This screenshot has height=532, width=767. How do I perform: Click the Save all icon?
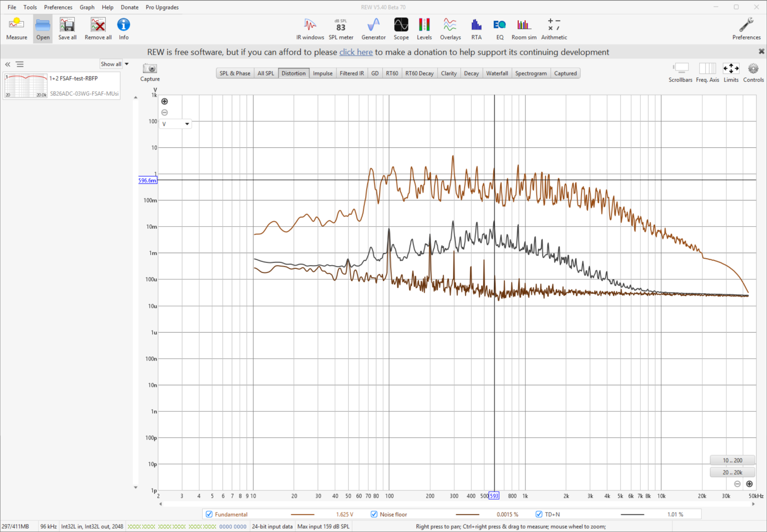[x=67, y=29]
